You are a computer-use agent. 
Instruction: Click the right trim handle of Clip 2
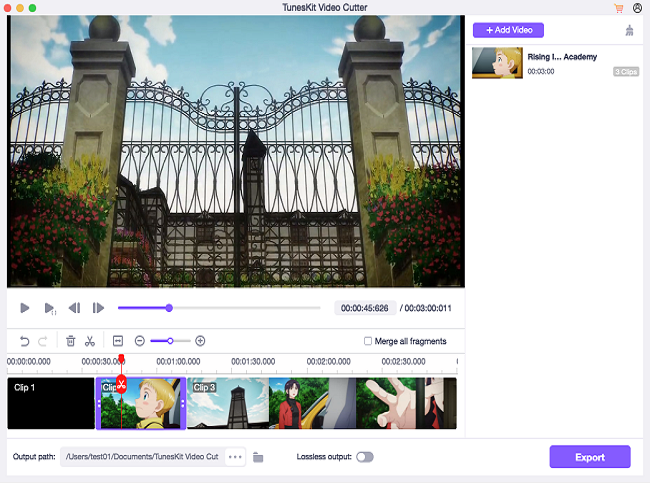click(x=183, y=403)
